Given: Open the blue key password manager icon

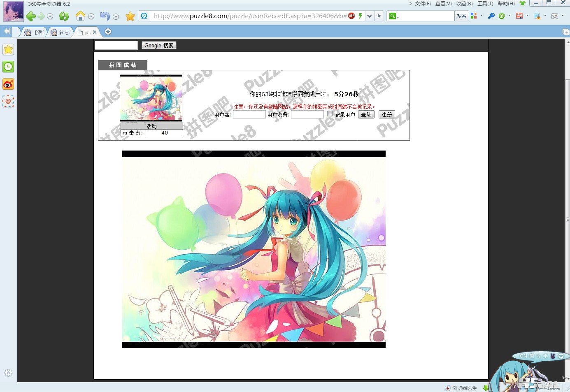Looking at the screenshot, I should tap(491, 16).
